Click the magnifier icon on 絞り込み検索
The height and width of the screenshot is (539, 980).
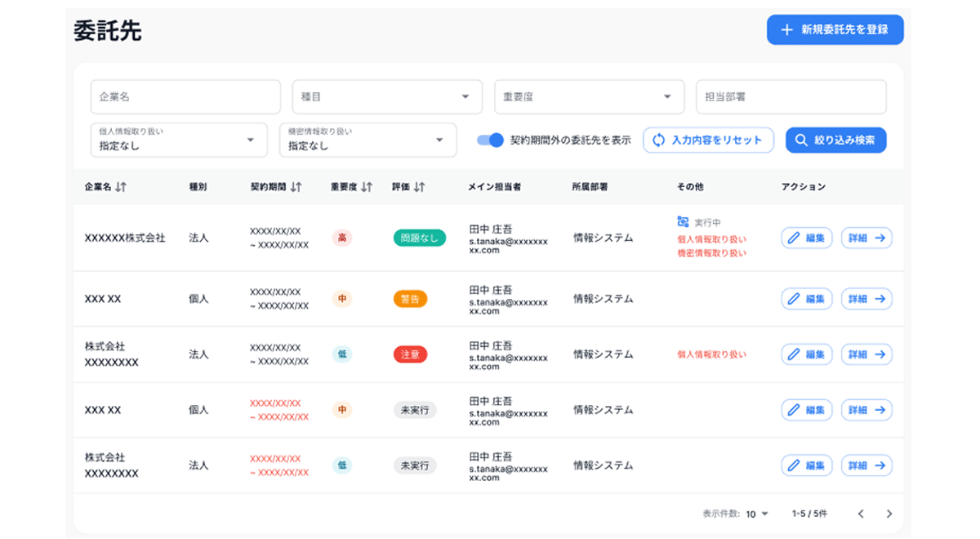802,140
